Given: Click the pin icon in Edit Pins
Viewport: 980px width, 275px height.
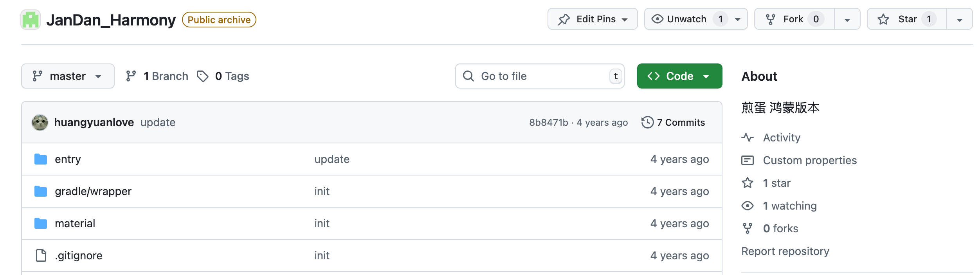Looking at the screenshot, I should (x=564, y=19).
